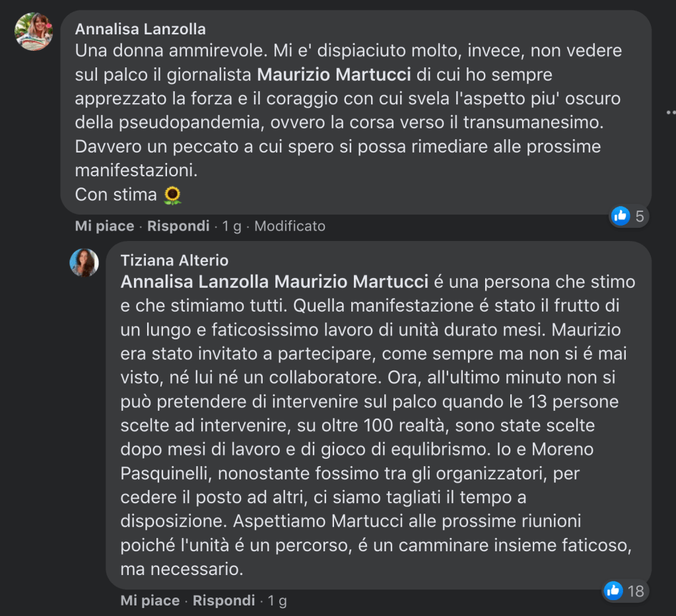Click the blue like reaction icon on Tiziana's reply
Image resolution: width=676 pixels, height=616 pixels.
613,590
